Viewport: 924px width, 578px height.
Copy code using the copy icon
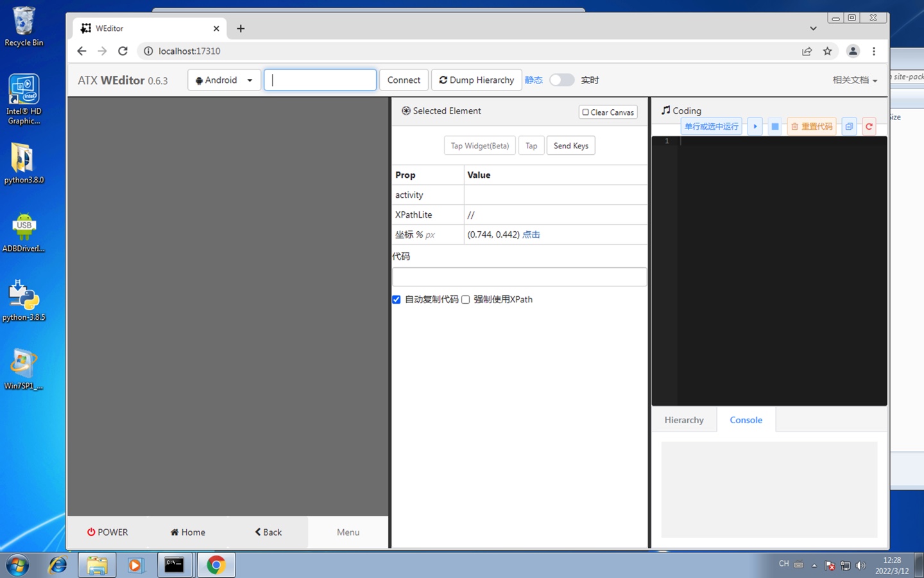point(849,127)
